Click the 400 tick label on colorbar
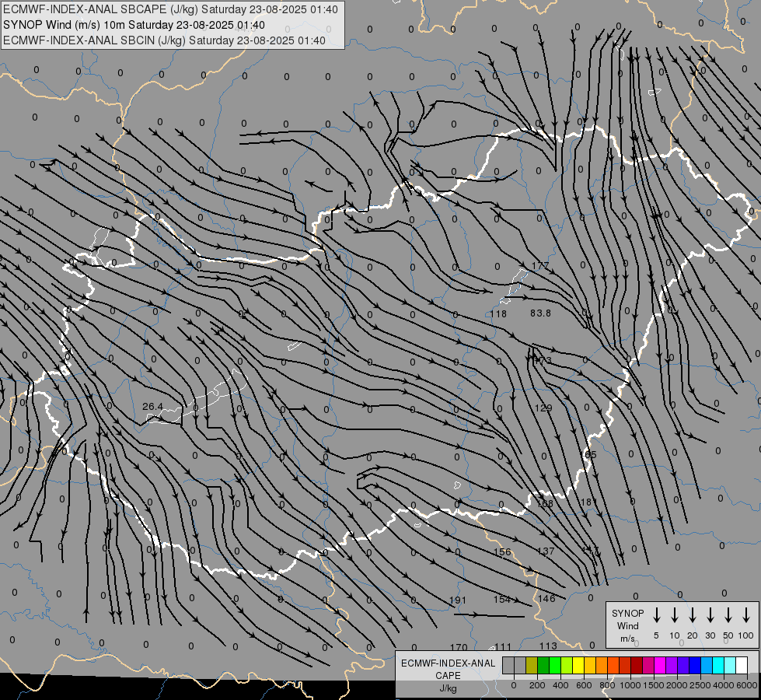 [x=560, y=685]
